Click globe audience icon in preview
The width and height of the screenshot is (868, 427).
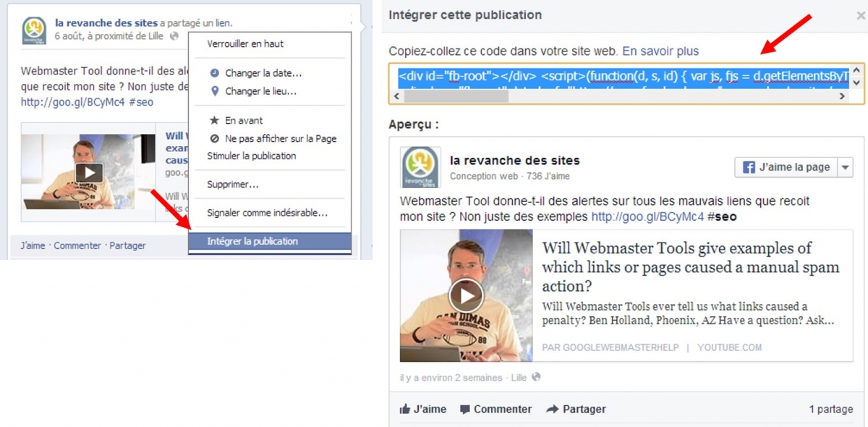(536, 377)
